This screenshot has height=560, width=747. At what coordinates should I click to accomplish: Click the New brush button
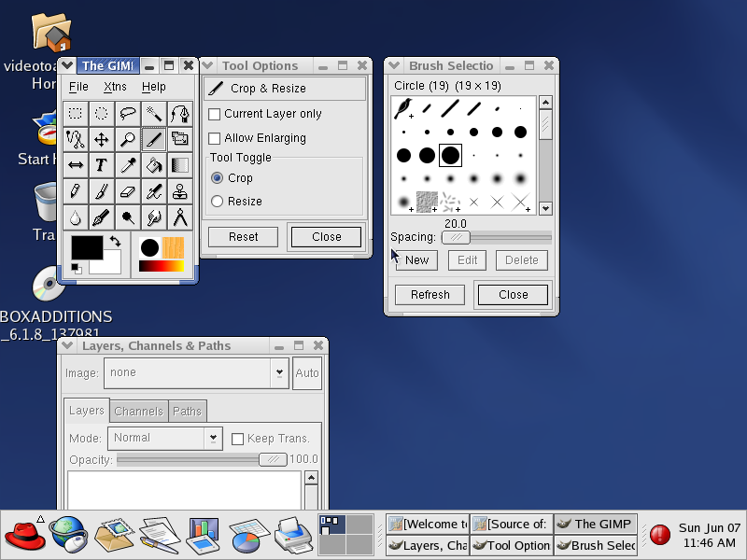tap(416, 260)
